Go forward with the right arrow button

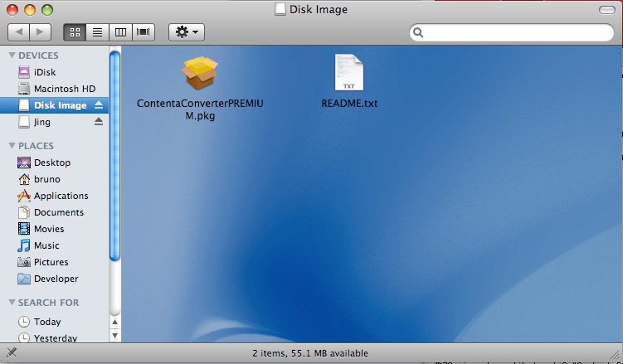pyautogui.click(x=40, y=32)
